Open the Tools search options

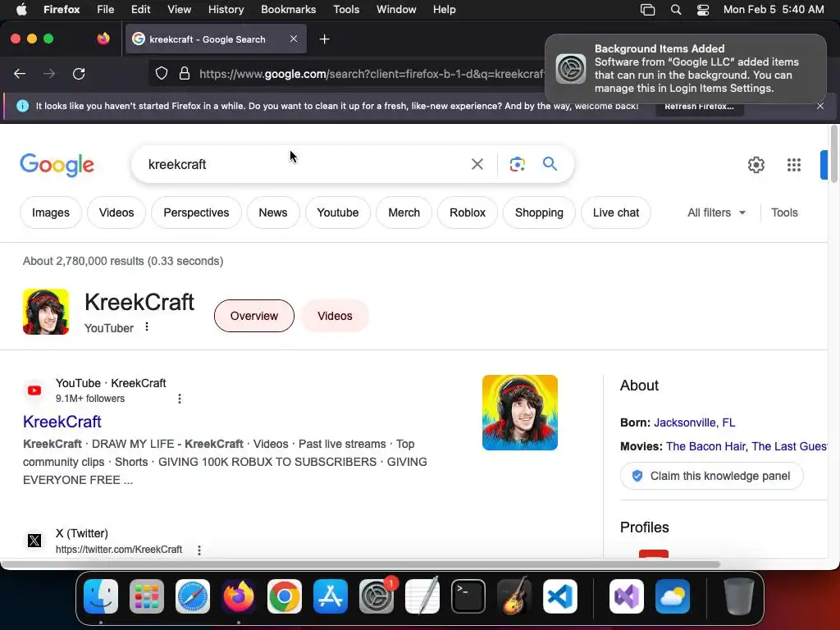[x=784, y=212]
